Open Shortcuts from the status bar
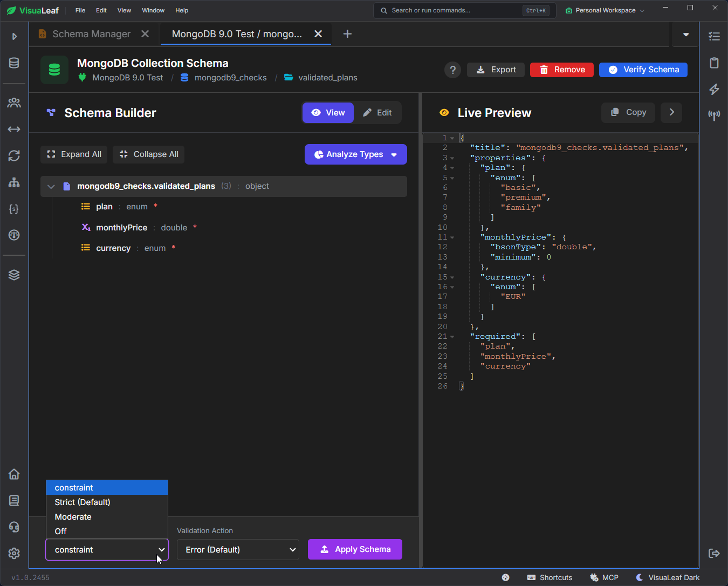 (x=550, y=577)
